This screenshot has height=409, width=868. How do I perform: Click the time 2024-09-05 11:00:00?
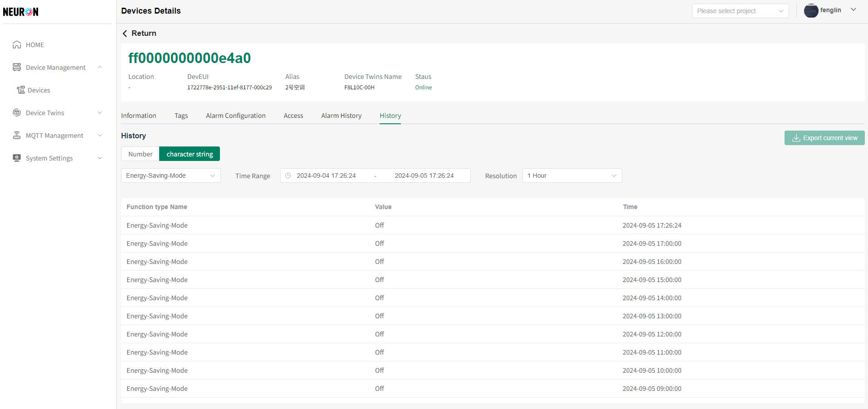pos(652,352)
